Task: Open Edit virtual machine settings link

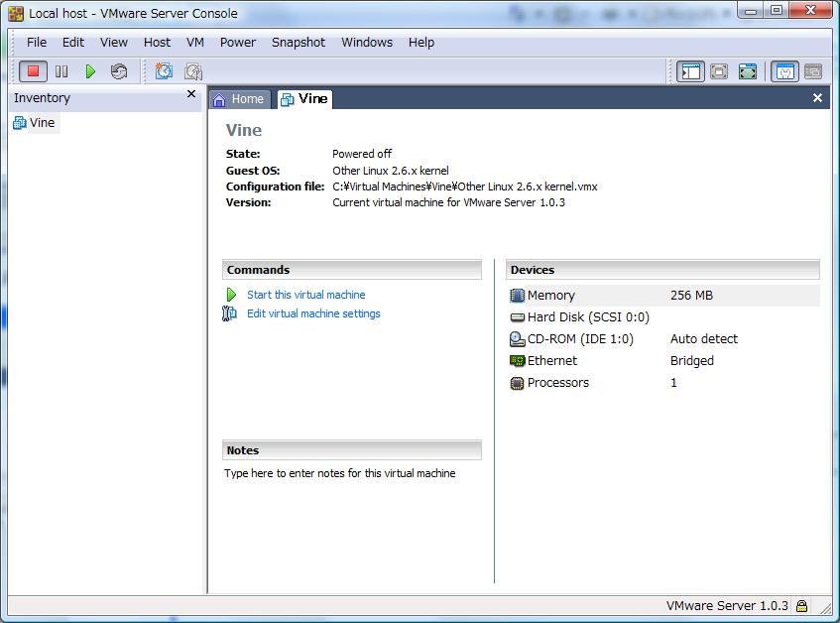Action: [x=313, y=313]
